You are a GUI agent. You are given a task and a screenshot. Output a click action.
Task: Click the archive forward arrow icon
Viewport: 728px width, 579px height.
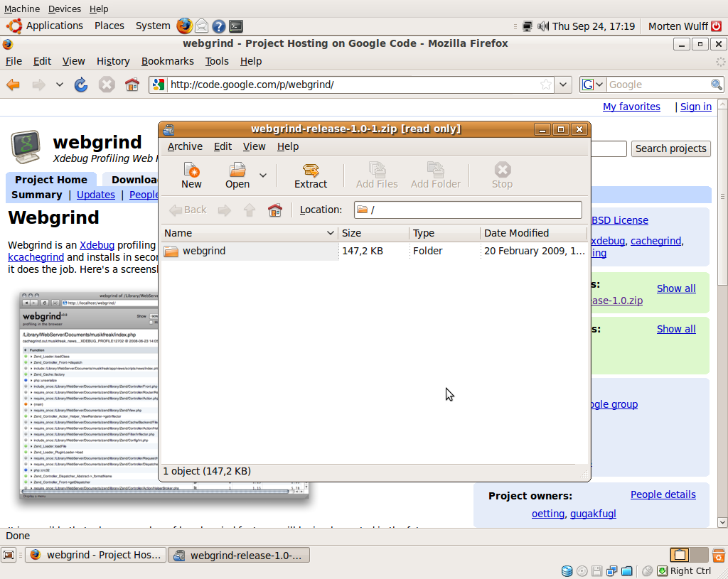(225, 210)
